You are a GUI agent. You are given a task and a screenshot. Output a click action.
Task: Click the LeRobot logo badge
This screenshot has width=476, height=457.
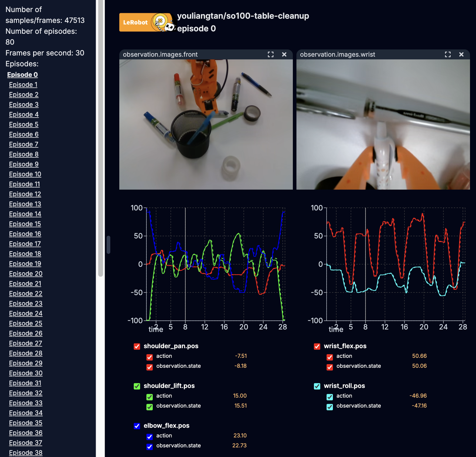tap(136, 22)
